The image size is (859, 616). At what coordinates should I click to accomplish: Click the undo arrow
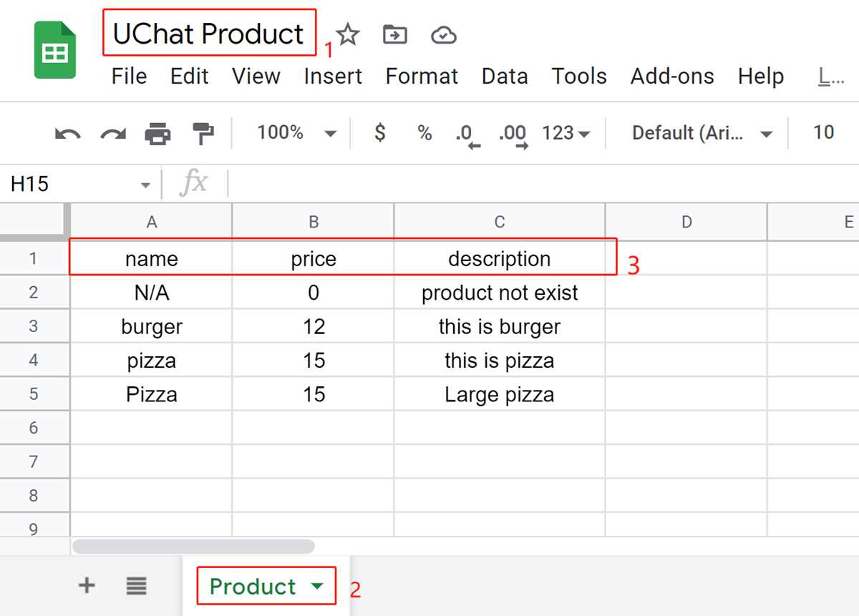[x=68, y=133]
